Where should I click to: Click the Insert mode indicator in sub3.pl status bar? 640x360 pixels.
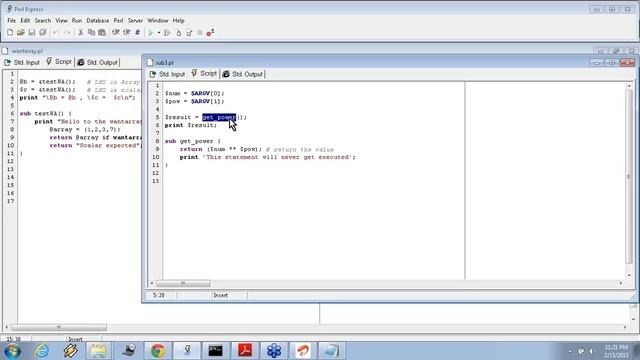pyautogui.click(x=221, y=295)
